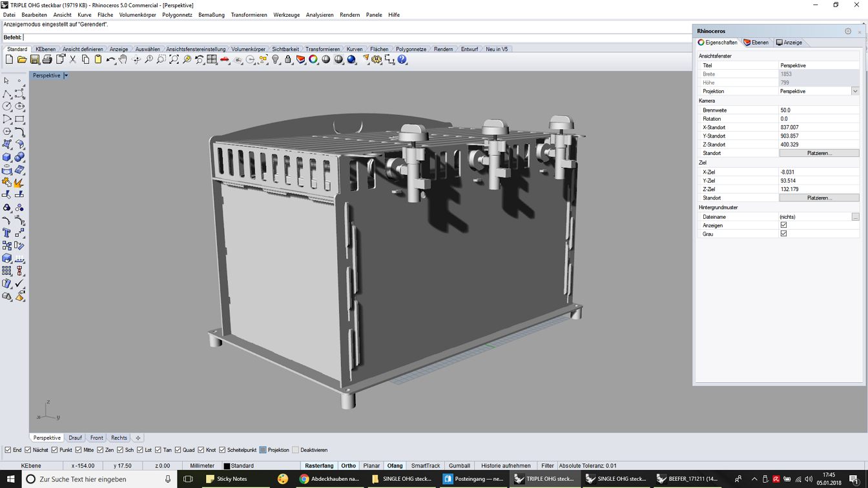868x488 pixels.
Task: Toggle Ortho mode in status bar
Action: click(x=348, y=465)
